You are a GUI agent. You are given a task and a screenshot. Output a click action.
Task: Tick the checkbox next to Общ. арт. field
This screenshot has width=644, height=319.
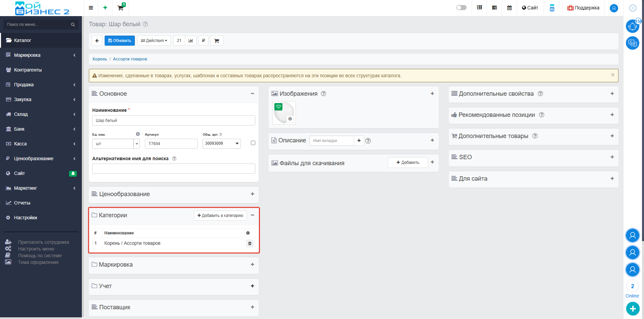coord(253,143)
